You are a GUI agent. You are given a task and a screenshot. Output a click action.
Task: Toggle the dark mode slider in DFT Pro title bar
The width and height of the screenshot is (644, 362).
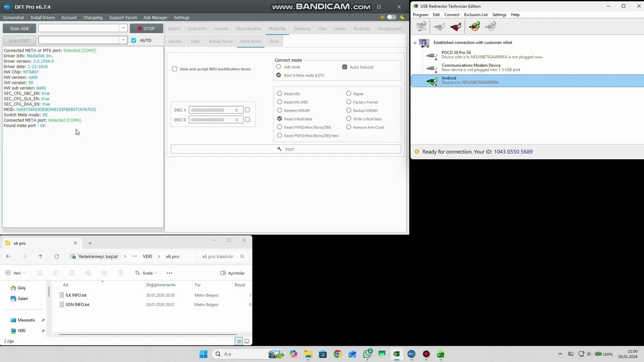pyautogui.click(x=391, y=18)
